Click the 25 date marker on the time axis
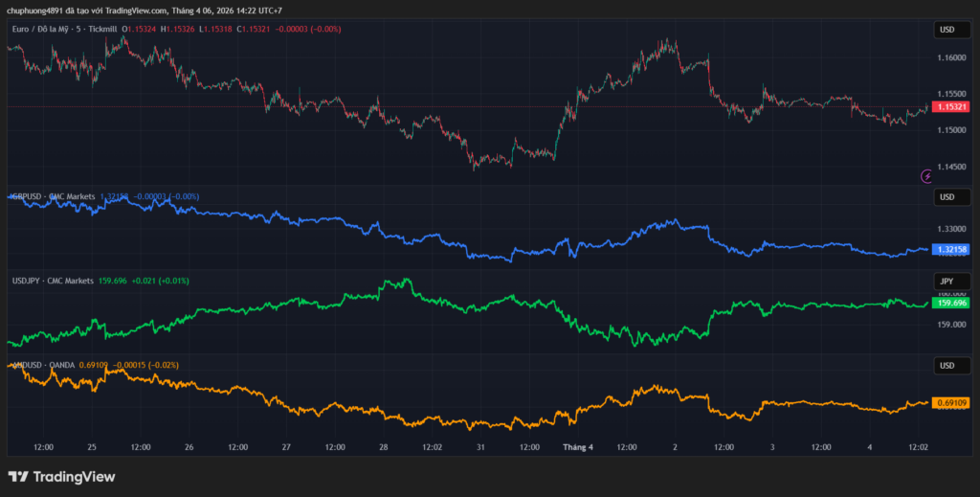 click(92, 447)
